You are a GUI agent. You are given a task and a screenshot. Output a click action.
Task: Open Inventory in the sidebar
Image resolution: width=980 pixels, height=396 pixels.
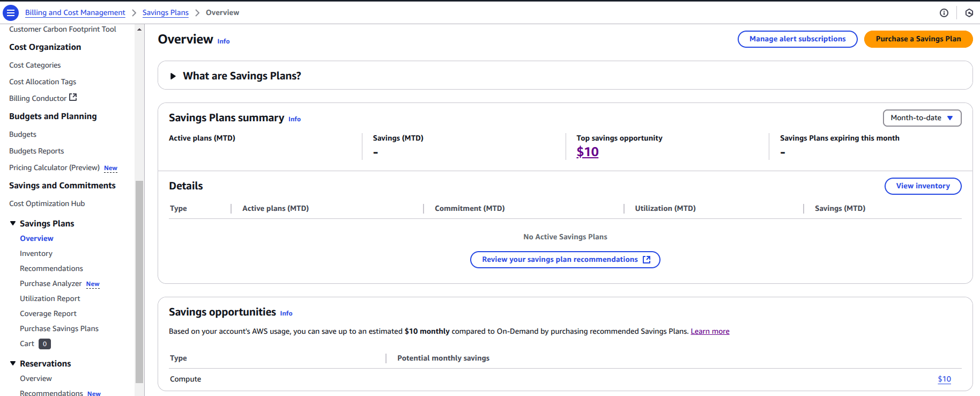pyautogui.click(x=36, y=253)
